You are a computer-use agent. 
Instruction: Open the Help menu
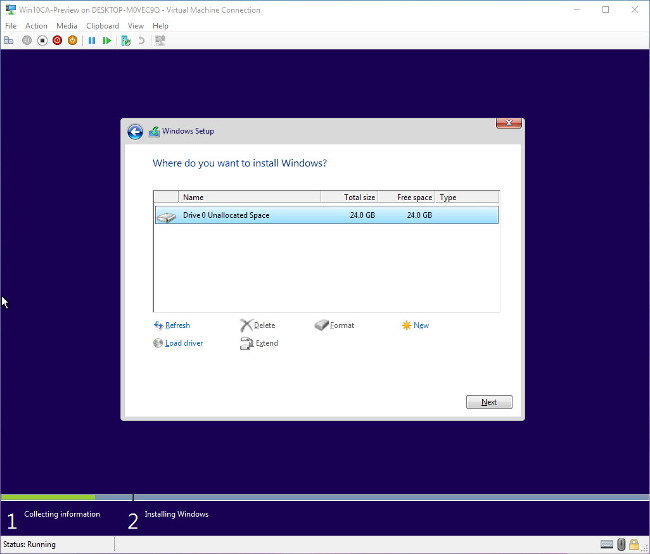(x=160, y=26)
